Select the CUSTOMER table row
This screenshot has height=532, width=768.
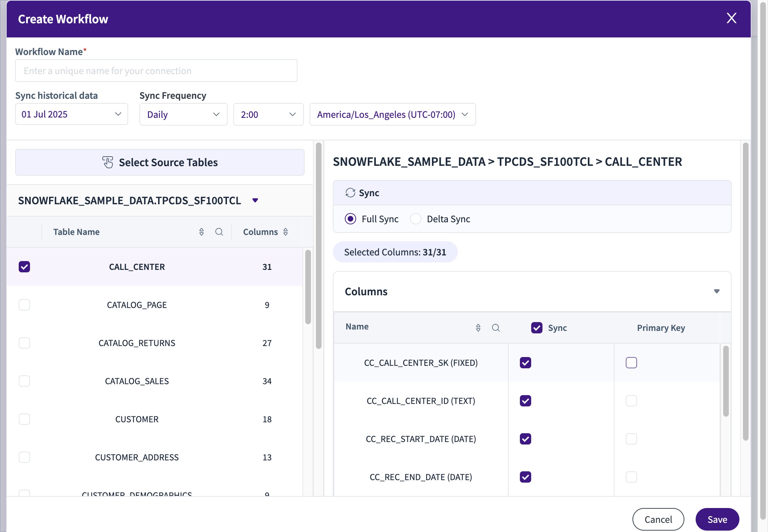coord(137,419)
